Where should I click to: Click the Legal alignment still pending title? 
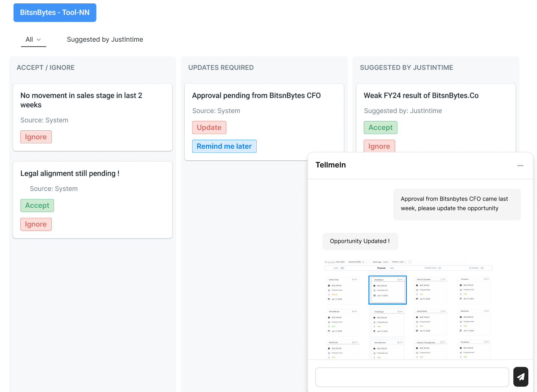pyautogui.click(x=70, y=173)
